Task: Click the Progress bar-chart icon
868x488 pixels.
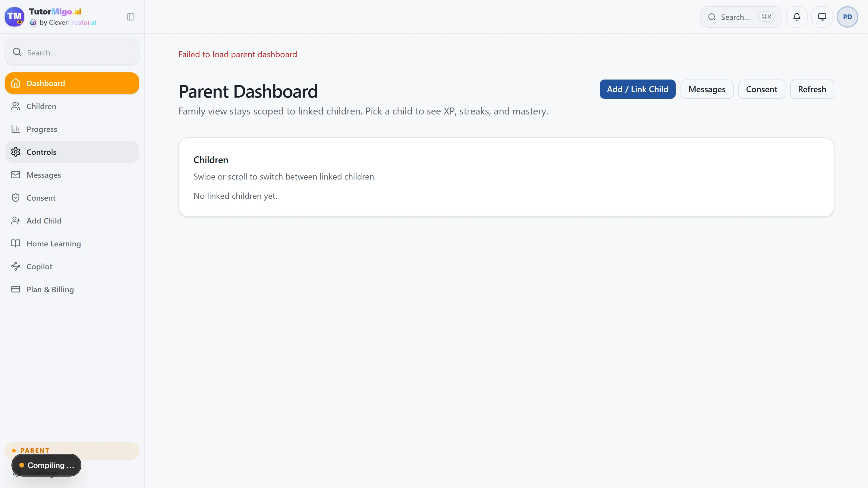Action: 16,129
